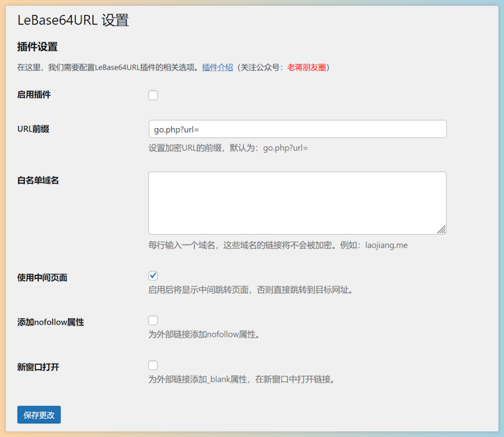Open the 插件介绍 link
Viewport: 504px width, 437px height.
pyautogui.click(x=217, y=67)
